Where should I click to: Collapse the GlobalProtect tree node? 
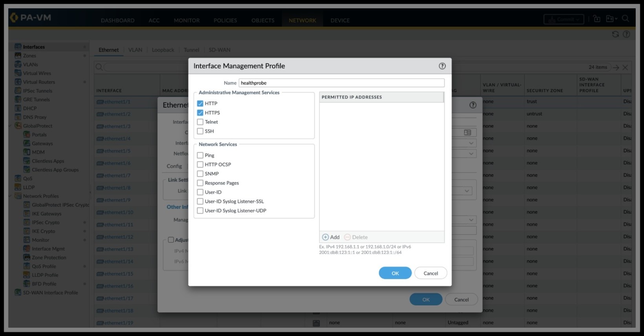11,126
